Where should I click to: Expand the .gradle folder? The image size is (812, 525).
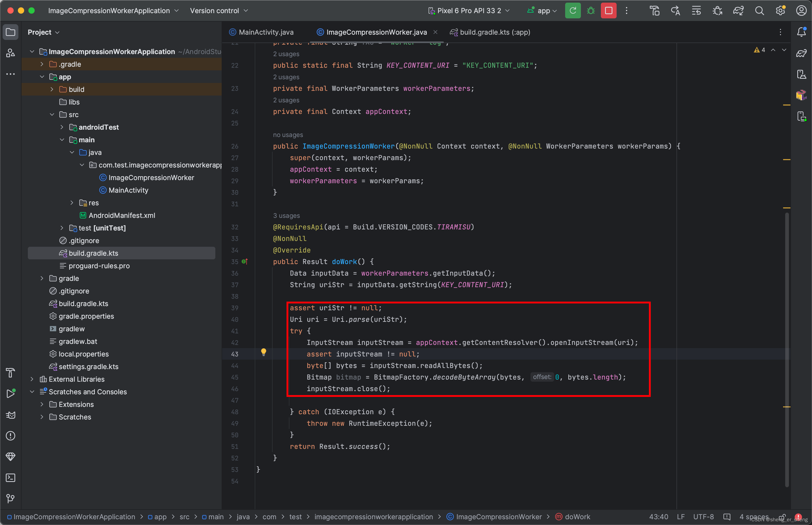click(x=42, y=64)
